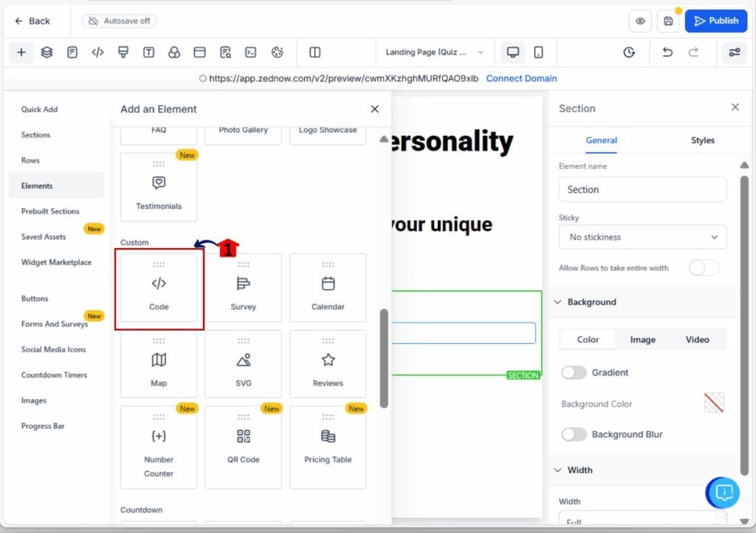Switch to the Styles tab
The height and width of the screenshot is (533, 756).
coord(702,140)
